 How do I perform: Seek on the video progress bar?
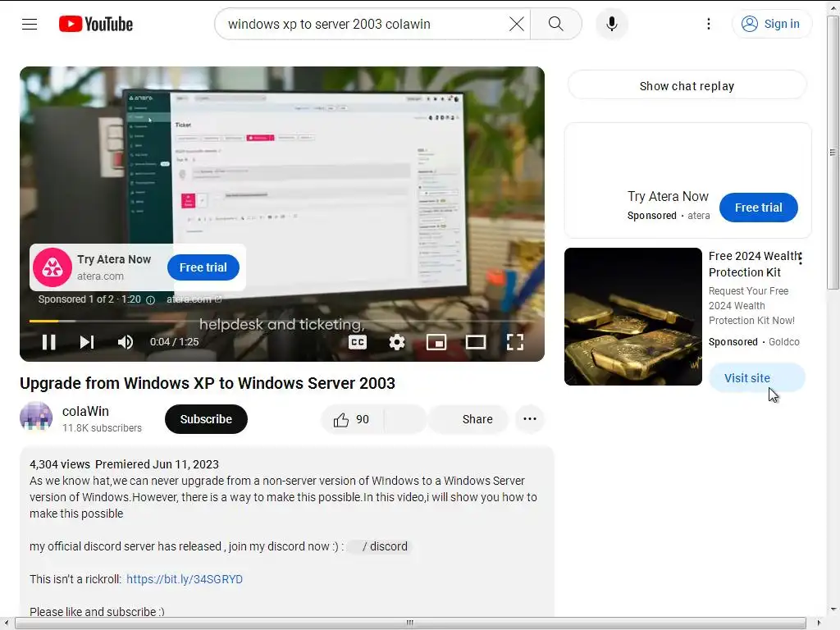pos(282,321)
